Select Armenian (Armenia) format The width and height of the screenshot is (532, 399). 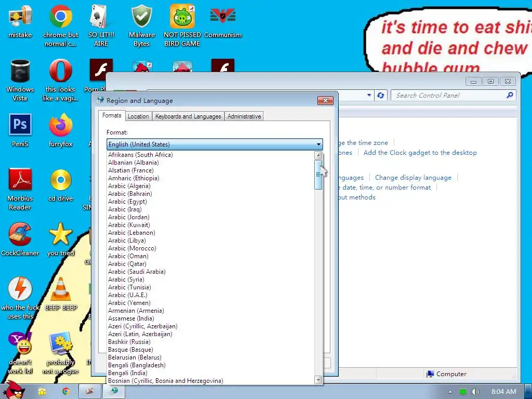tap(211, 311)
